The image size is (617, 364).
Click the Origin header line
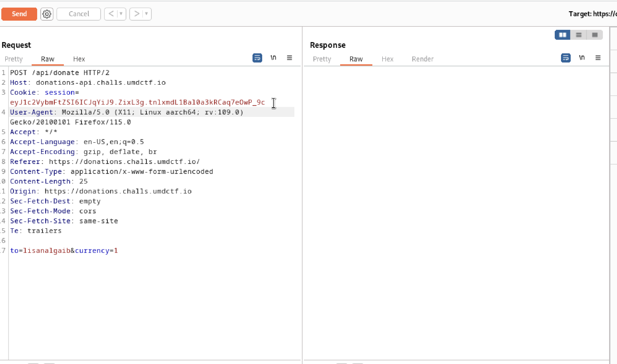click(101, 191)
